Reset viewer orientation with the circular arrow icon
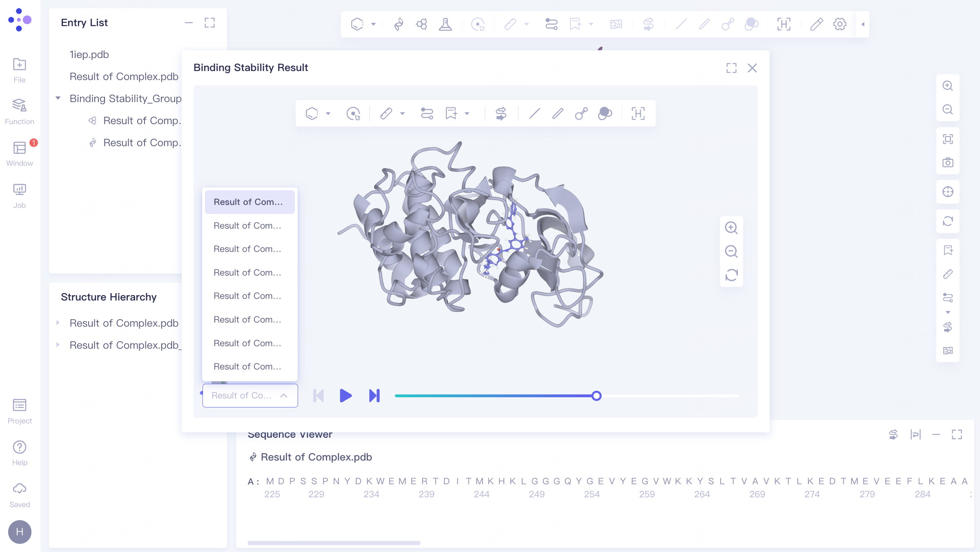This screenshot has height=552, width=980. point(948,221)
